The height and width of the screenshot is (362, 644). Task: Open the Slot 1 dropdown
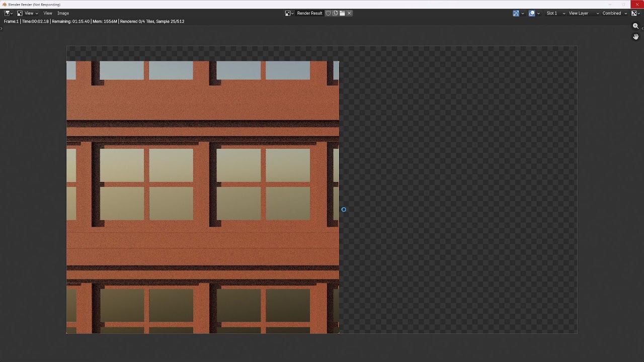pos(555,13)
